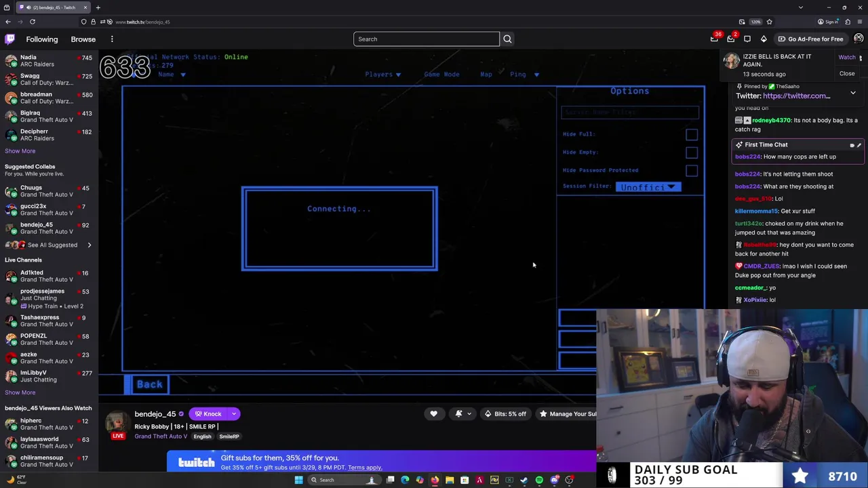Click the Terms apply link

tap(365, 468)
